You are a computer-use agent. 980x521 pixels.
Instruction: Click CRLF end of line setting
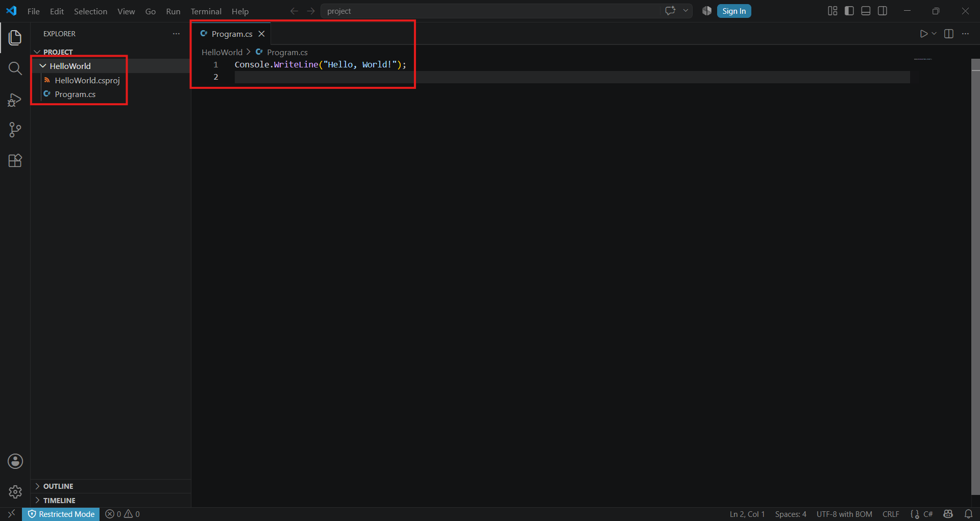[891, 514]
